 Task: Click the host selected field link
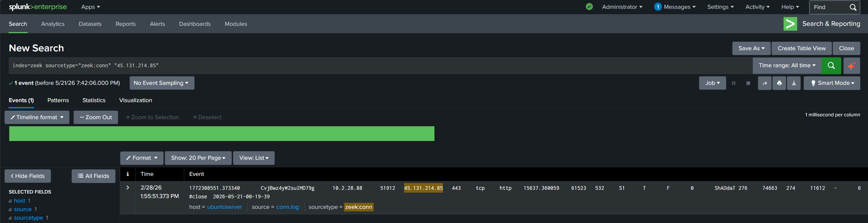(19, 201)
